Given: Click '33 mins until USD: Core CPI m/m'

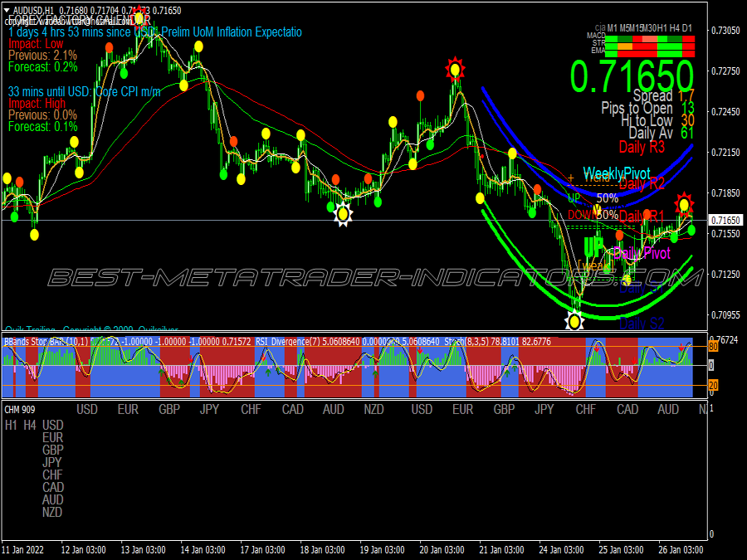Looking at the screenshot, I should coord(85,91).
